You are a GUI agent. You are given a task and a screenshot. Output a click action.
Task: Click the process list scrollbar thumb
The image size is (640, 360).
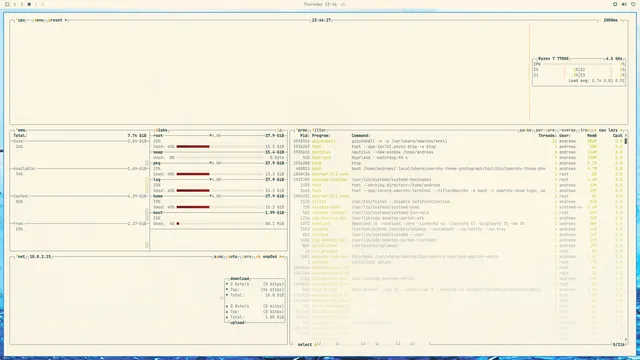point(626,141)
